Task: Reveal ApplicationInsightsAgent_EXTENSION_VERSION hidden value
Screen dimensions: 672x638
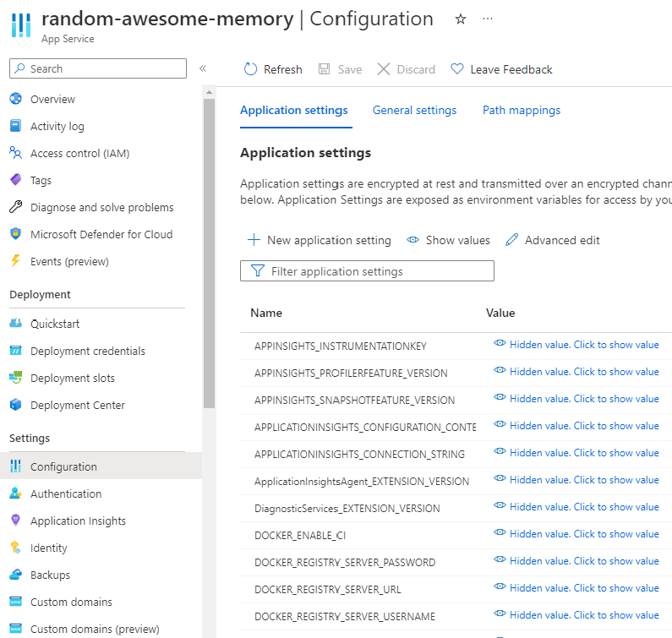Action: (x=576, y=479)
